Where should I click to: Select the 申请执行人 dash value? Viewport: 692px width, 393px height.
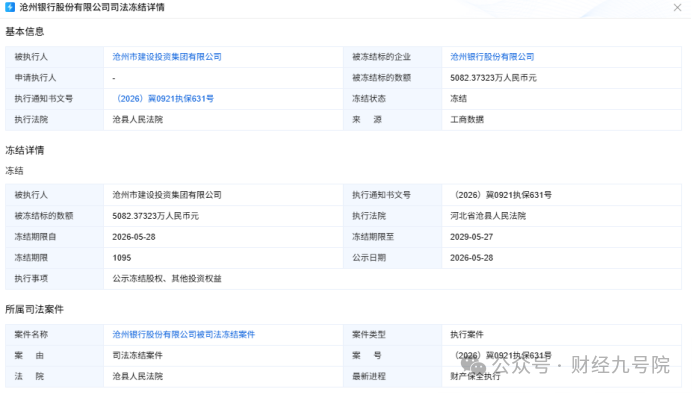pyautogui.click(x=114, y=78)
